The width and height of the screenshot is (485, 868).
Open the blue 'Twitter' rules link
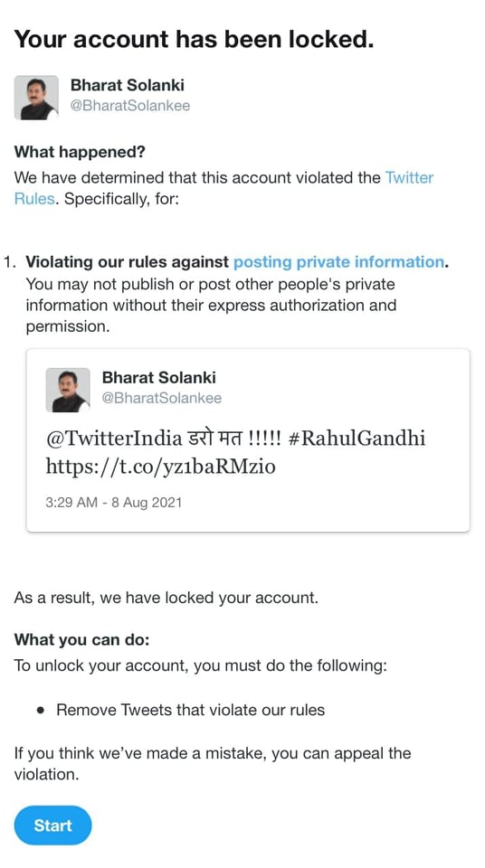coord(409,178)
